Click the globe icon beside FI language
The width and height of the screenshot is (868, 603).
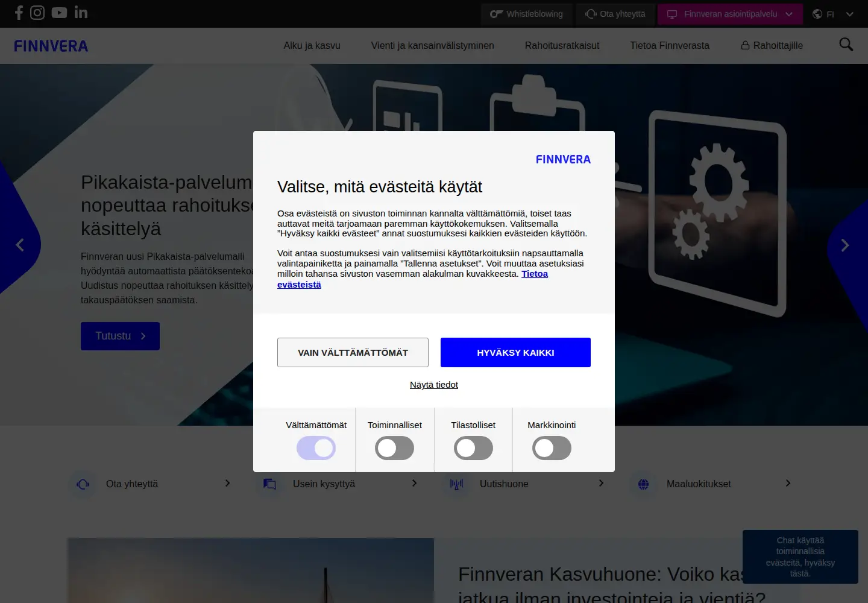[x=817, y=14]
